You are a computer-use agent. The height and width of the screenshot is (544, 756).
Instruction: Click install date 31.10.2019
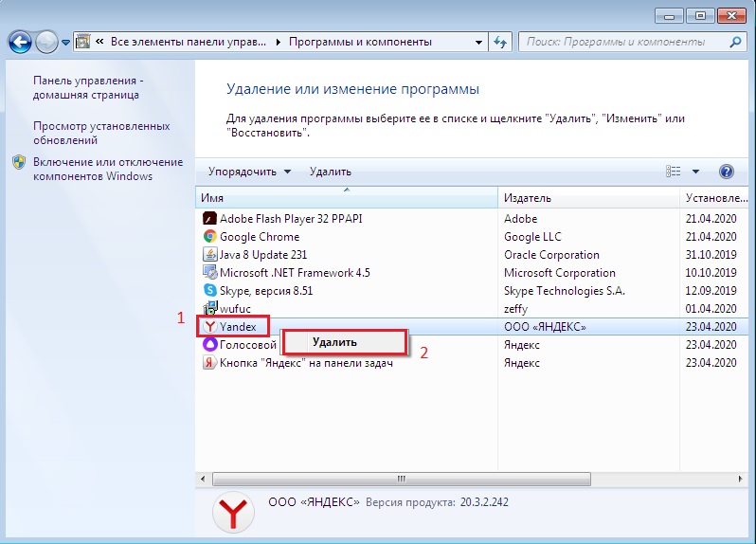[711, 254]
